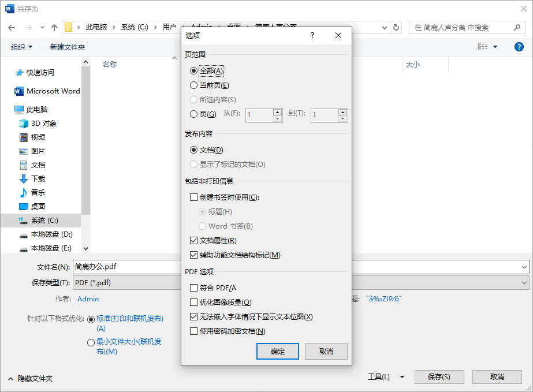
Task: Navigate up one folder level
Action: (54, 27)
